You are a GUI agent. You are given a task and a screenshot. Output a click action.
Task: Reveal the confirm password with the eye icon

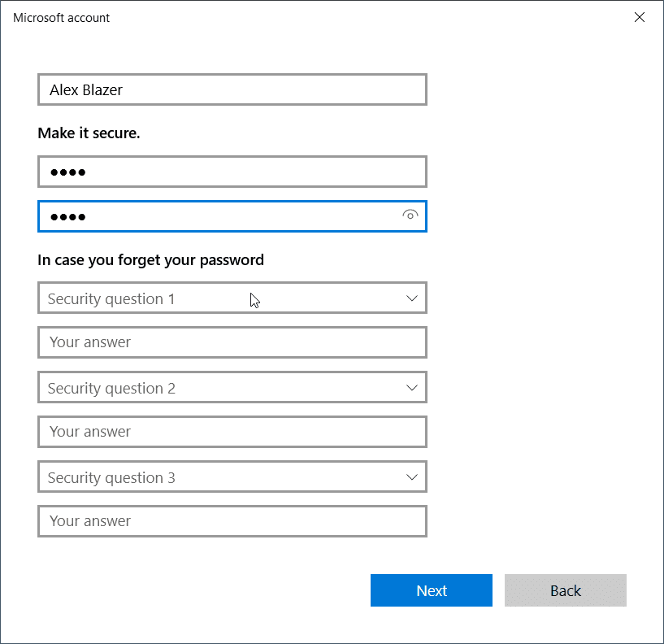410,215
